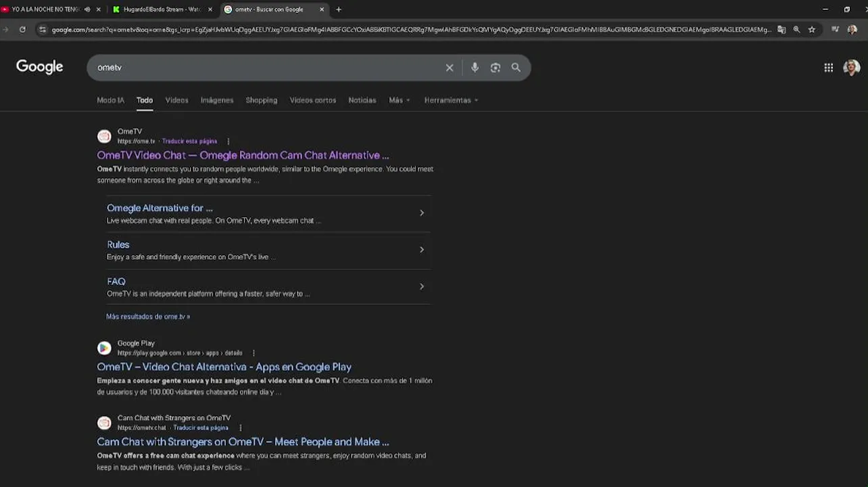Open the 'Omegle Alternative for ...' sitelink
The width and height of the screenshot is (868, 487).
(x=160, y=208)
